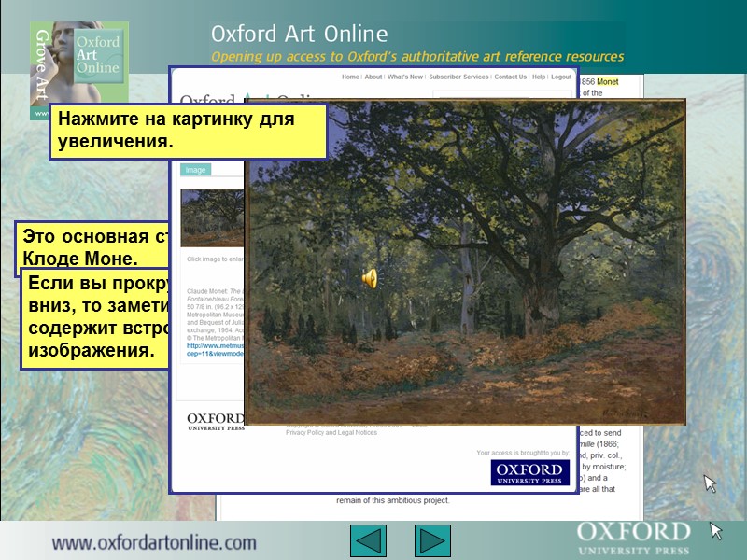Image resolution: width=747 pixels, height=560 pixels.
Task: Click the enlarged Monet forest painting
Action: coord(465,261)
